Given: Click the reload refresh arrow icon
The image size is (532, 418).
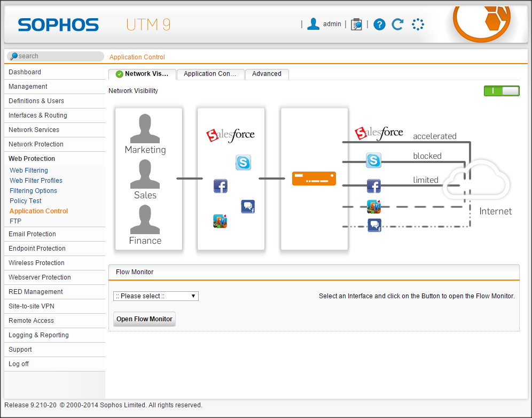Looking at the screenshot, I should pyautogui.click(x=397, y=24).
